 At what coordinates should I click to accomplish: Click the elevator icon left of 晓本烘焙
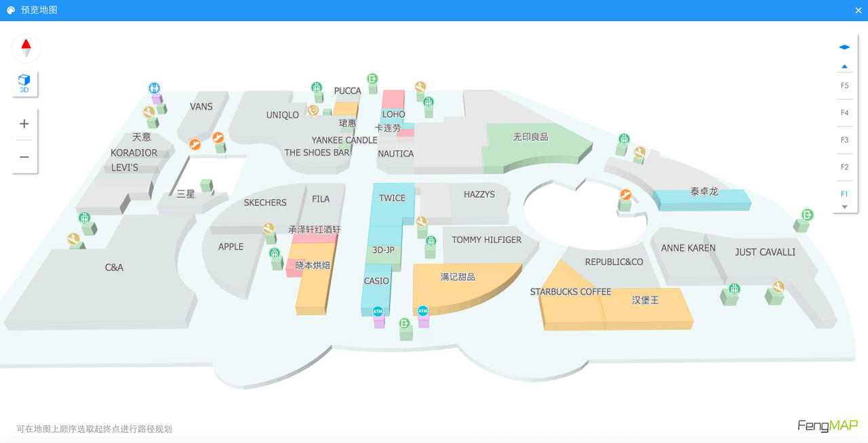tap(275, 253)
